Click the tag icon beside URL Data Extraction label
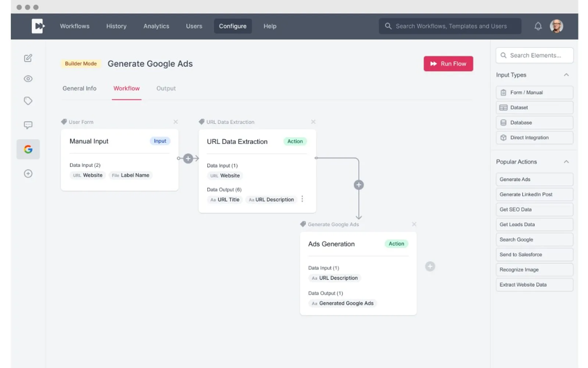 pos(201,122)
